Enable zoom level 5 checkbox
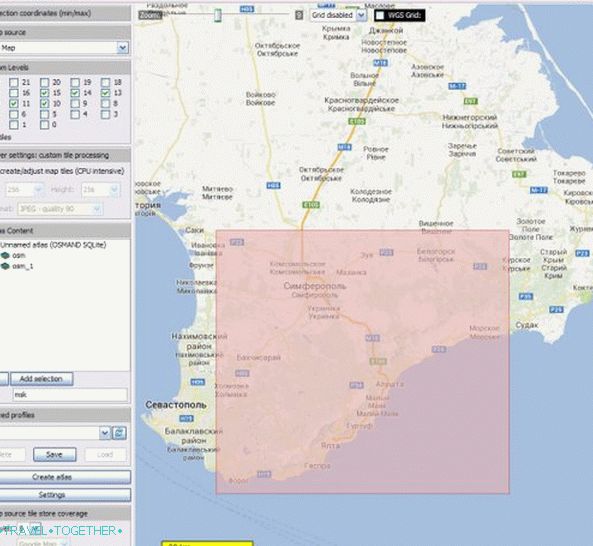This screenshot has height=546, width=593. tap(45, 114)
